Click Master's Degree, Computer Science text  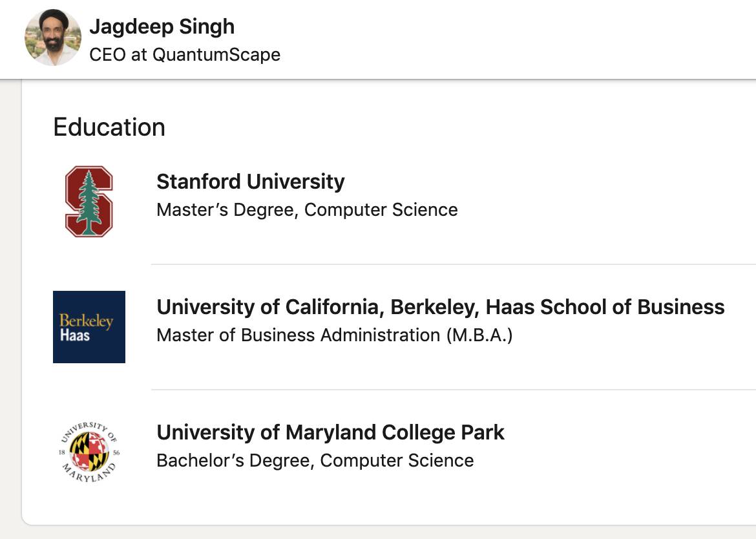pyautogui.click(x=307, y=209)
